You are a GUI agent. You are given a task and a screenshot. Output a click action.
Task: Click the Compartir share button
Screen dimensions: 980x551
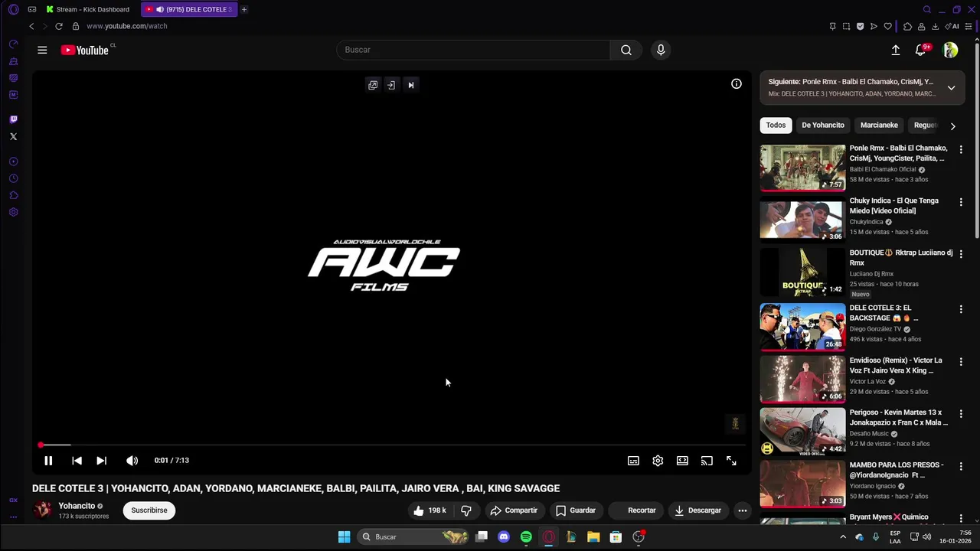(x=514, y=510)
